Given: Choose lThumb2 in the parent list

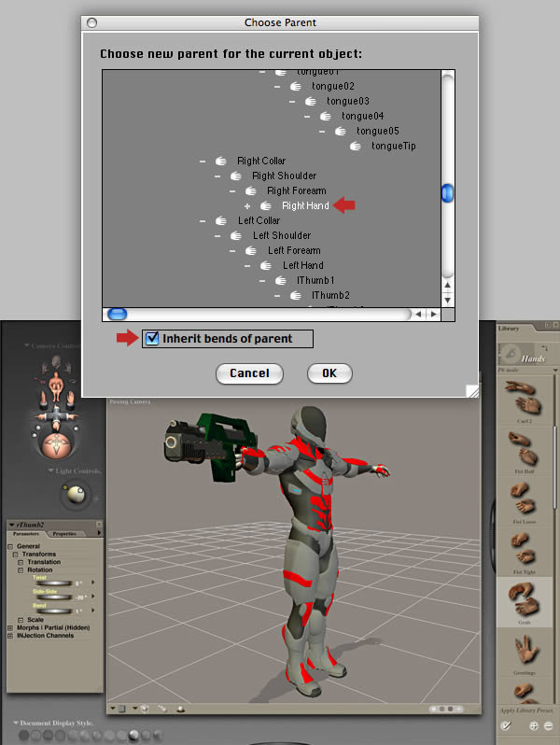Looking at the screenshot, I should (330, 295).
